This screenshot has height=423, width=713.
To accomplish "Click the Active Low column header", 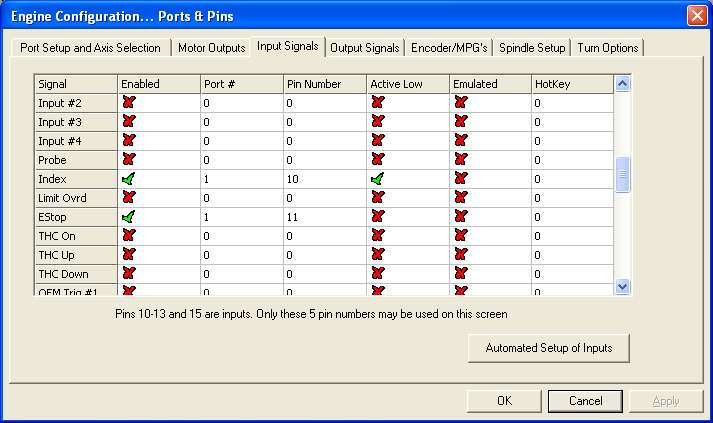I will 408,84.
